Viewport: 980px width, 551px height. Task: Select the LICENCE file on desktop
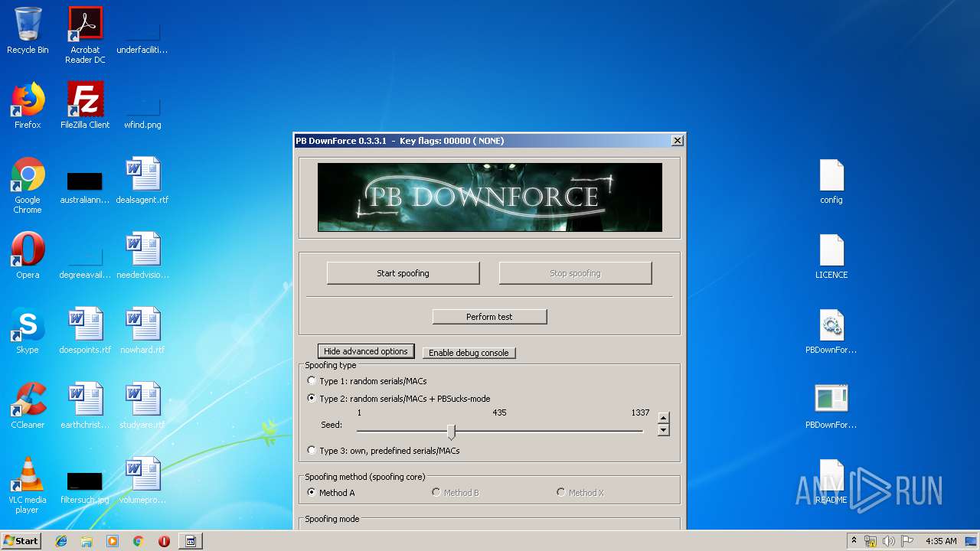(831, 256)
